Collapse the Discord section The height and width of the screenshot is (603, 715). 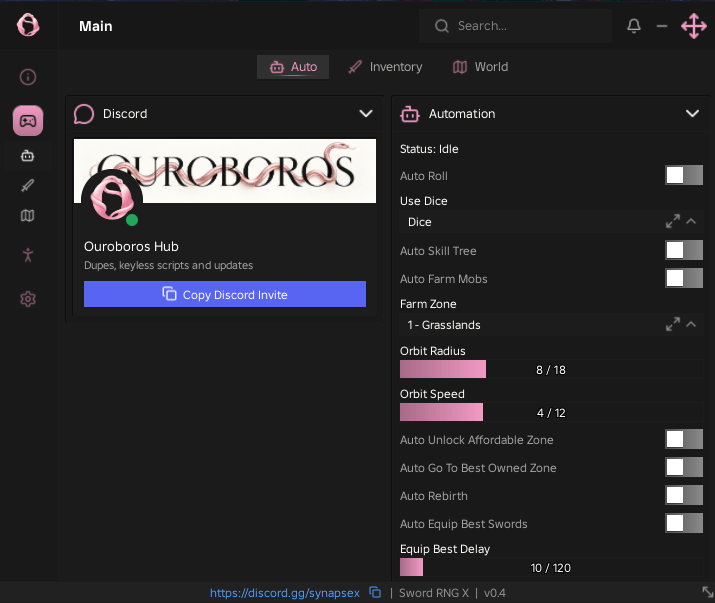click(x=366, y=114)
